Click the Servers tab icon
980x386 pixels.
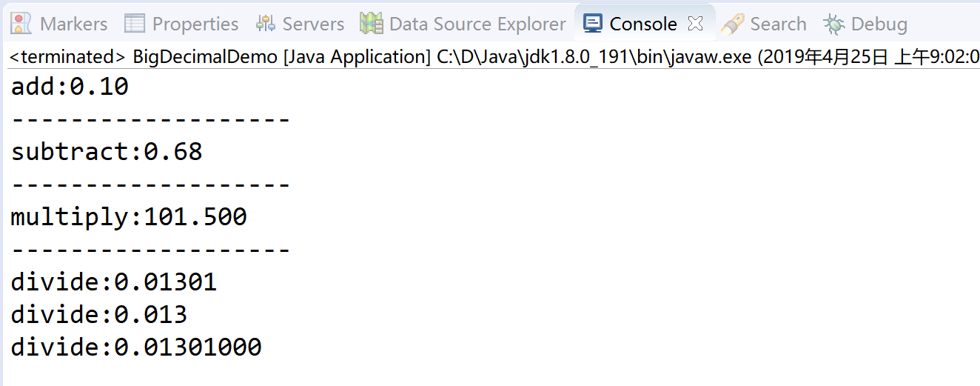pos(266,24)
